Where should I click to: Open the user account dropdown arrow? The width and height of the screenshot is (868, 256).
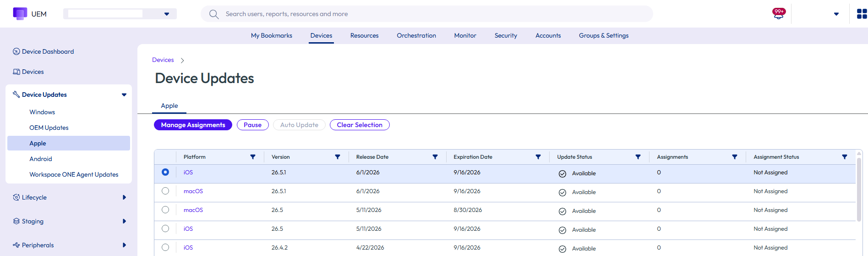point(836,14)
